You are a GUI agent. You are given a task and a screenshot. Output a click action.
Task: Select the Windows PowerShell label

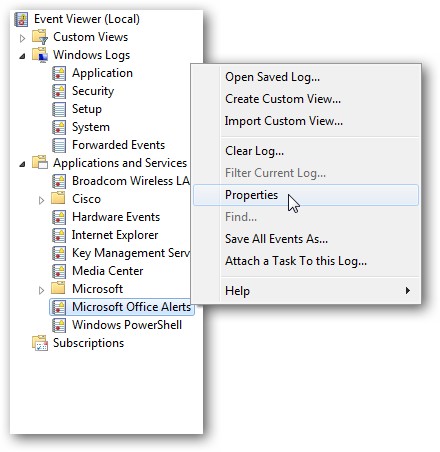(x=127, y=325)
